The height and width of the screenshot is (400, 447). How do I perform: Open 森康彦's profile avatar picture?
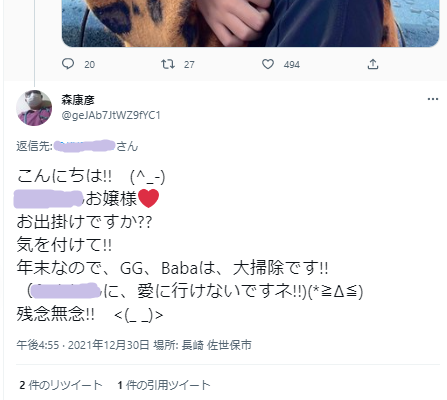tap(34, 108)
